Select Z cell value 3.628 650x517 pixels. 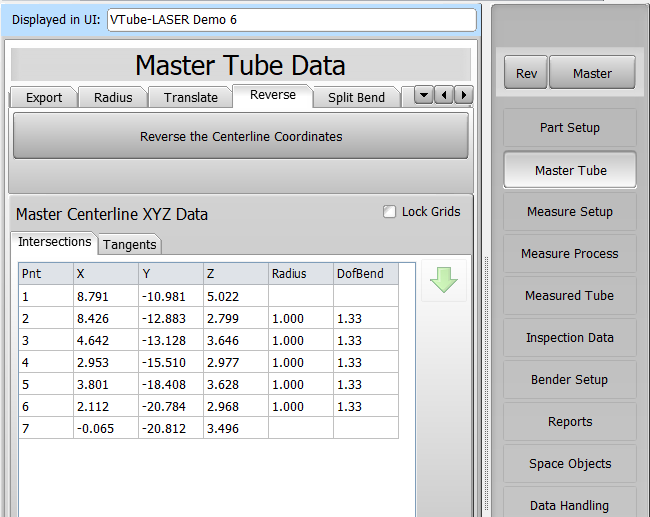click(236, 384)
